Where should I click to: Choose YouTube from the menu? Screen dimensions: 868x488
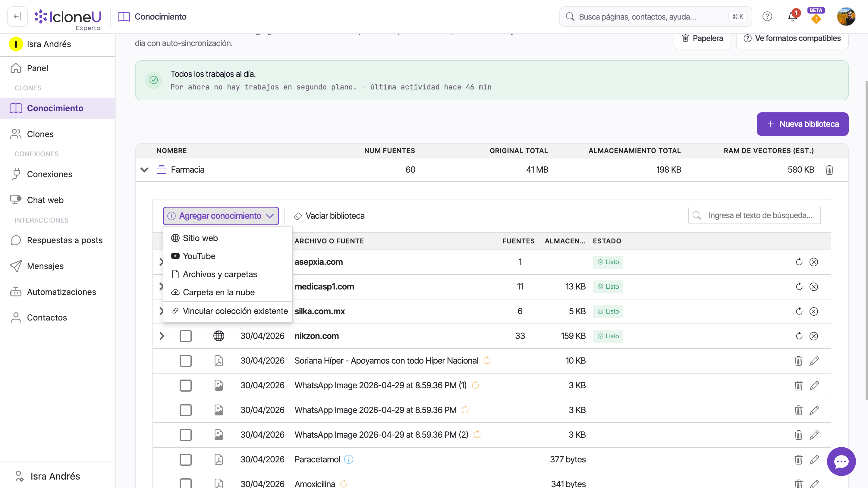coord(228,256)
